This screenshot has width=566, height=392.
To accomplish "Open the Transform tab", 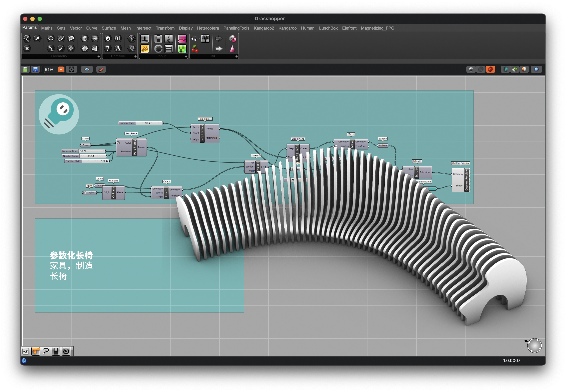I will click(x=165, y=28).
